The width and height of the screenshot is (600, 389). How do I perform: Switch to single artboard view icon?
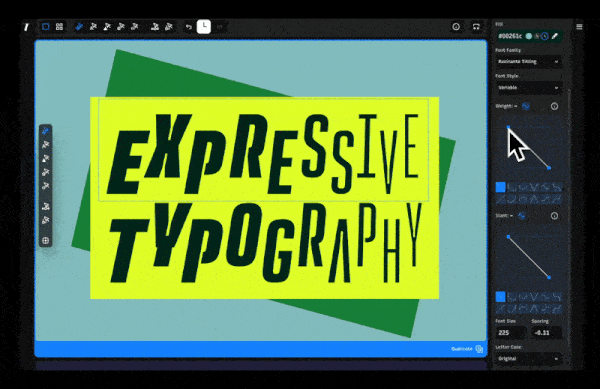46,27
